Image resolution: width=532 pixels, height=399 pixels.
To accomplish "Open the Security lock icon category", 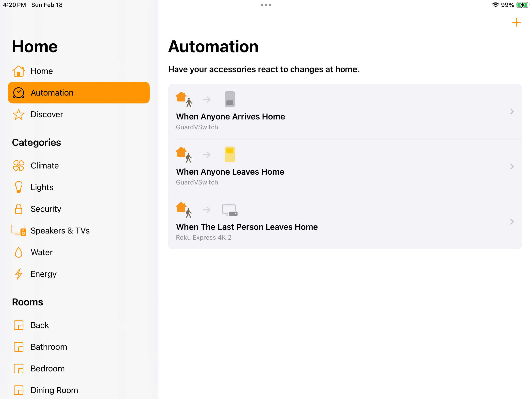I will (19, 209).
